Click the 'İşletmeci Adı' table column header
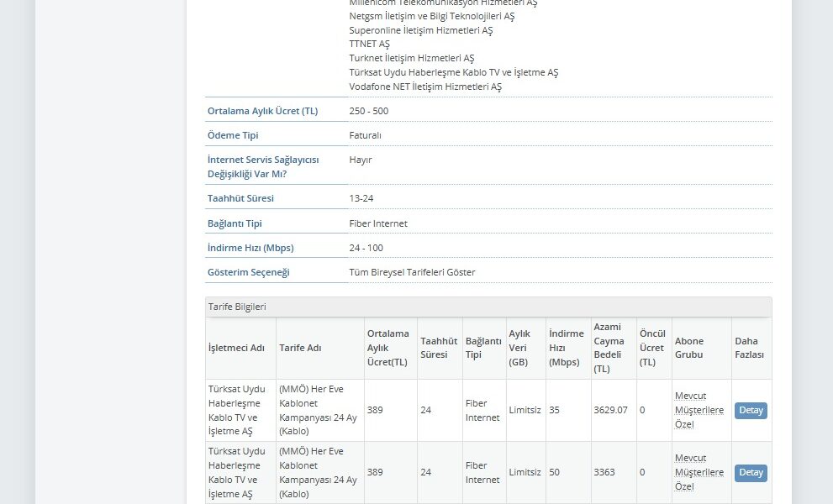 pyautogui.click(x=236, y=348)
